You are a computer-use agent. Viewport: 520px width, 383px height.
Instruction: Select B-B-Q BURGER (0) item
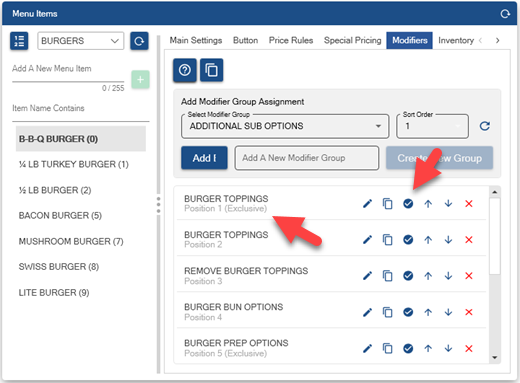81,139
